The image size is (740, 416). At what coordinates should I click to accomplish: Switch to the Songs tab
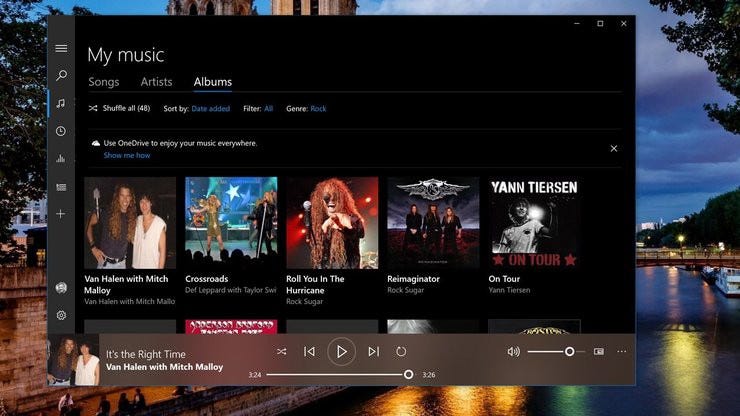click(x=104, y=82)
